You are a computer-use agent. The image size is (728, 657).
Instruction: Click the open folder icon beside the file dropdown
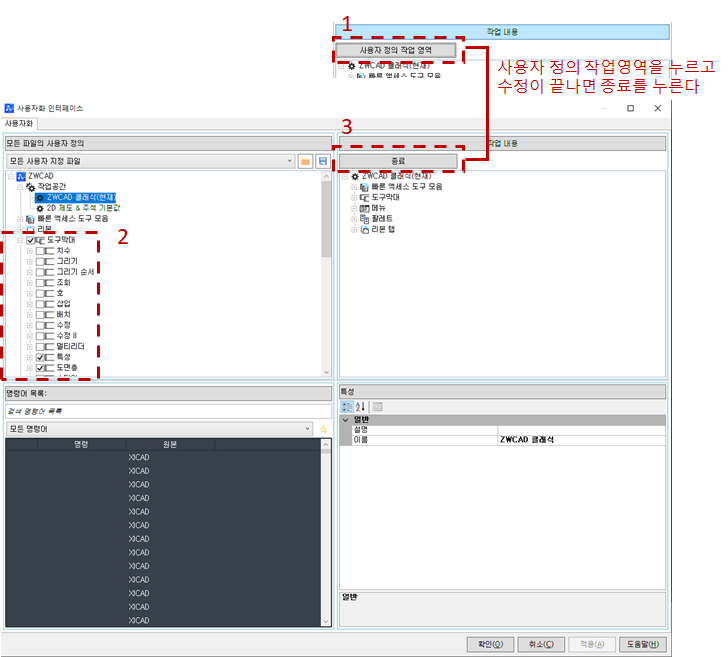(305, 161)
